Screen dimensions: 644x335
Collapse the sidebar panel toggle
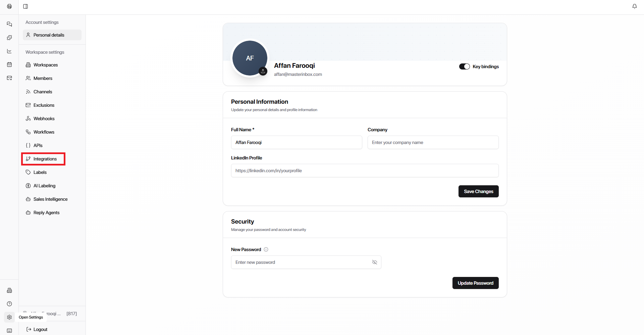pyautogui.click(x=25, y=6)
